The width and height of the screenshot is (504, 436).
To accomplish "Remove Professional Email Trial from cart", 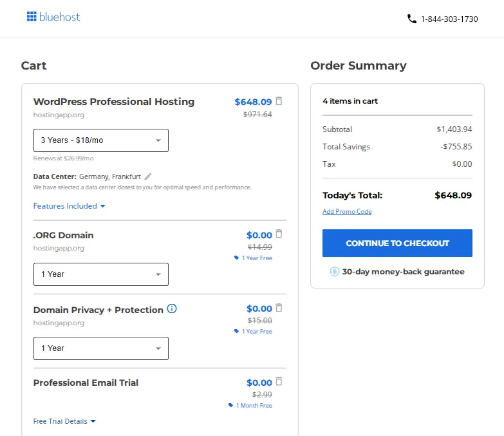I will click(279, 381).
